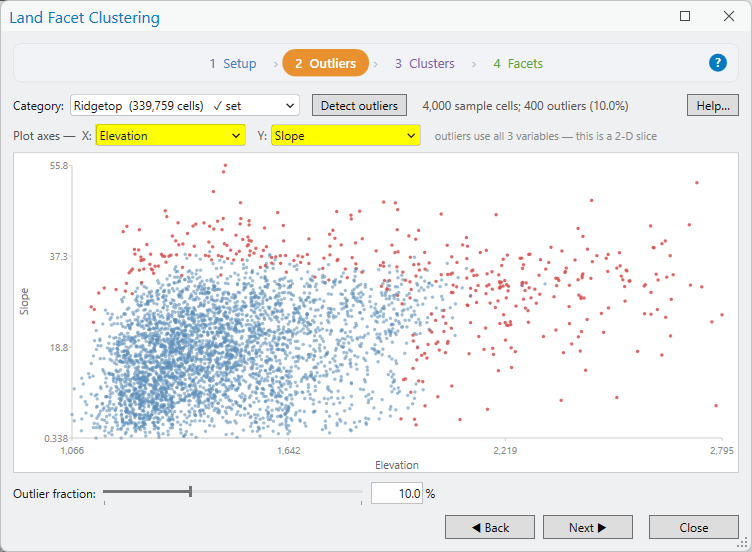The height and width of the screenshot is (552, 752).
Task: Click the Land Facet Clustering window title
Action: pos(84,18)
